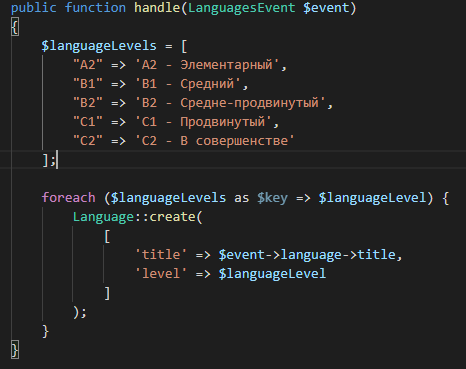Click the 'LanguagesEvent' type hint
The image size is (466, 369).
pyautogui.click(x=242, y=7)
